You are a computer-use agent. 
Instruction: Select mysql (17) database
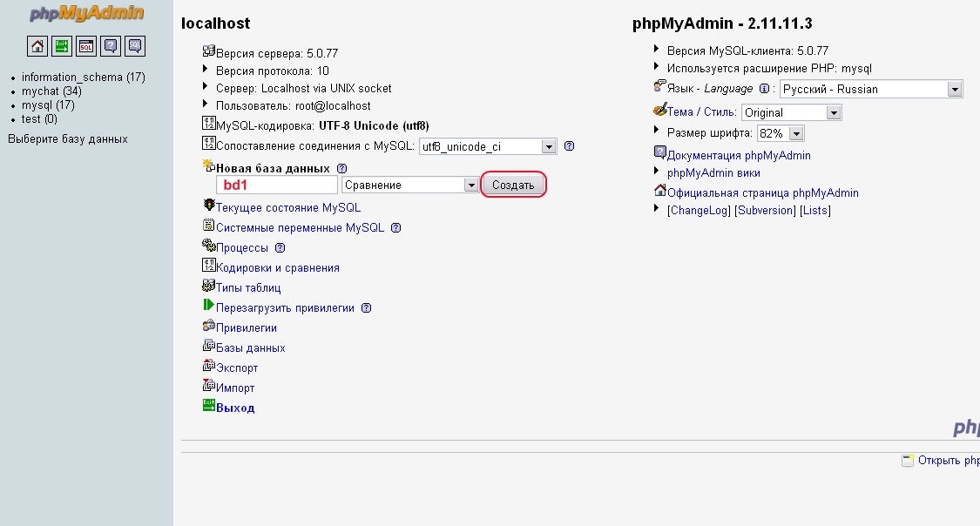(48, 105)
